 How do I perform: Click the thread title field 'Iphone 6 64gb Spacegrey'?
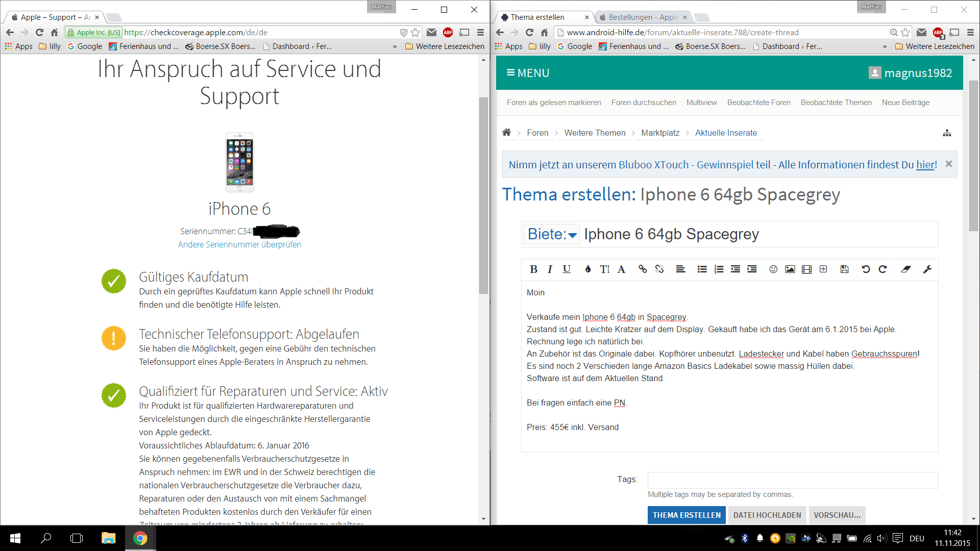coord(759,234)
